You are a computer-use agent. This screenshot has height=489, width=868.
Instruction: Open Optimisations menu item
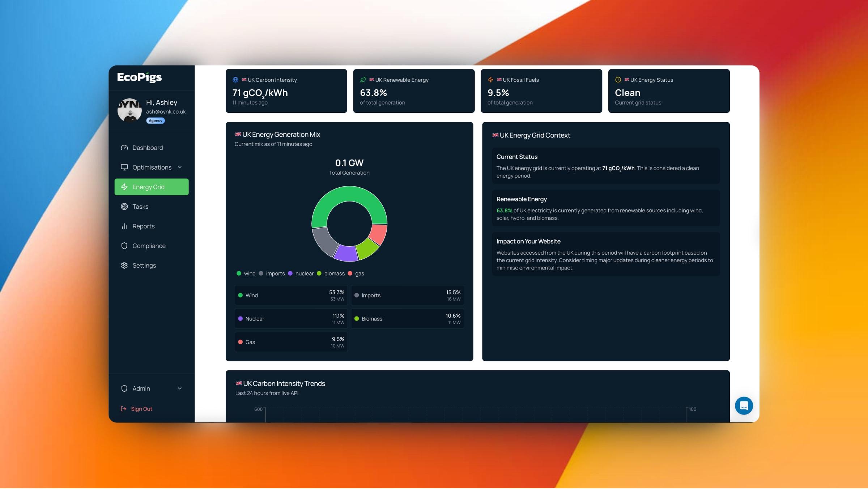coord(152,167)
